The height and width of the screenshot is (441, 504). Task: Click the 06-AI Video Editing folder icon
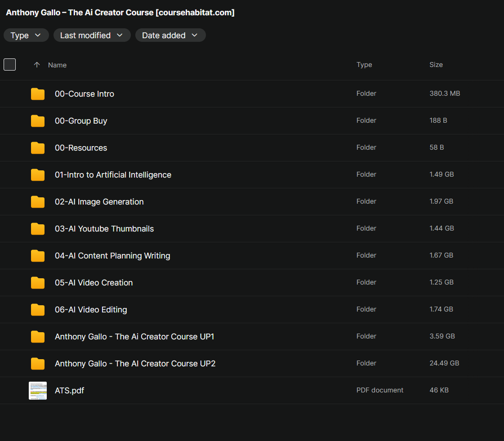point(38,310)
